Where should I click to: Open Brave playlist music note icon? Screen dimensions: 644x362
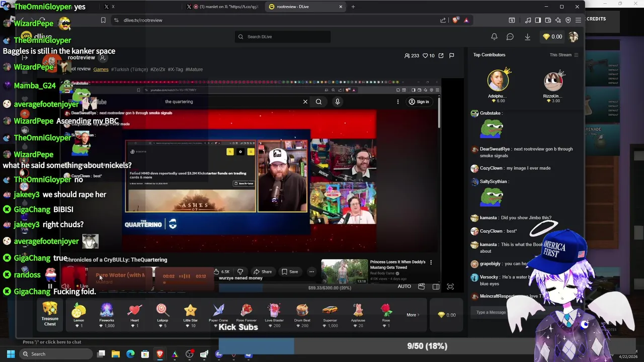528,20
